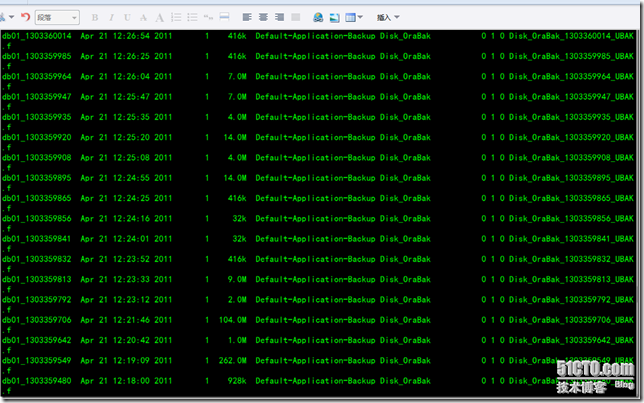
Task: Open the 插入 menu
Action: (x=388, y=17)
